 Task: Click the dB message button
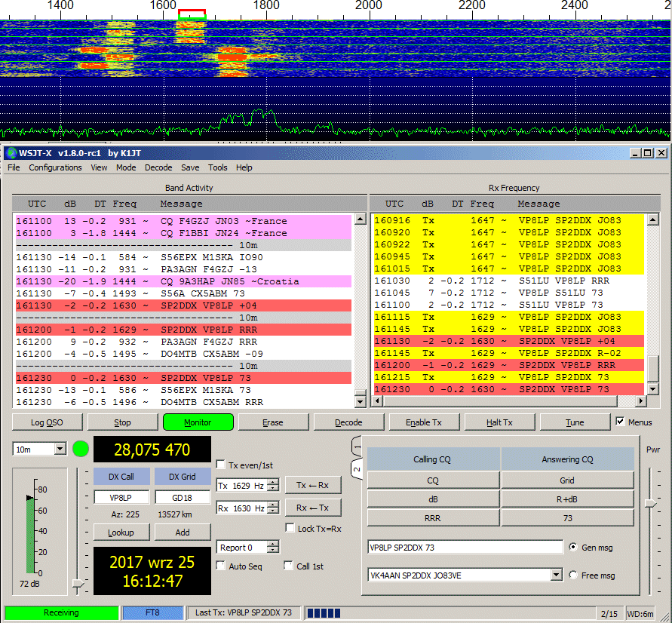click(x=433, y=499)
